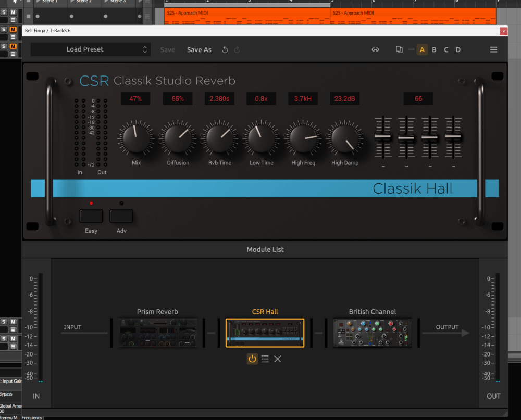Click the 0.8x Low Time display

(x=261, y=98)
